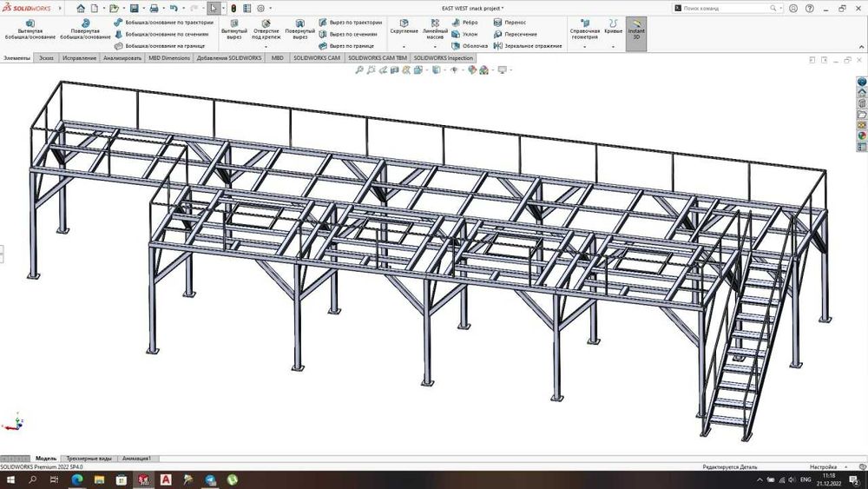Click the rebuild traffic light icon

[x=232, y=8]
